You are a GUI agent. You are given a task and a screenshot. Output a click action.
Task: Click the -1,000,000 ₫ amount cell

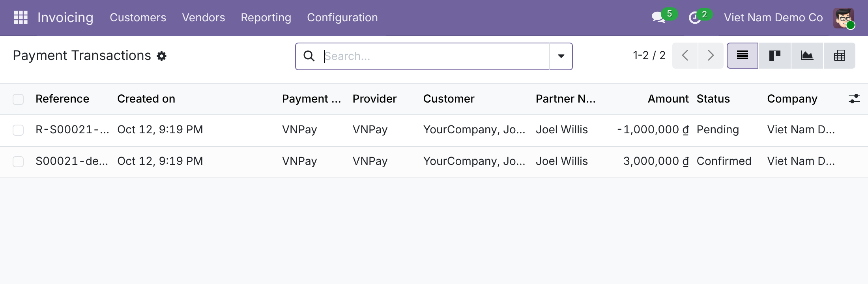tap(653, 129)
